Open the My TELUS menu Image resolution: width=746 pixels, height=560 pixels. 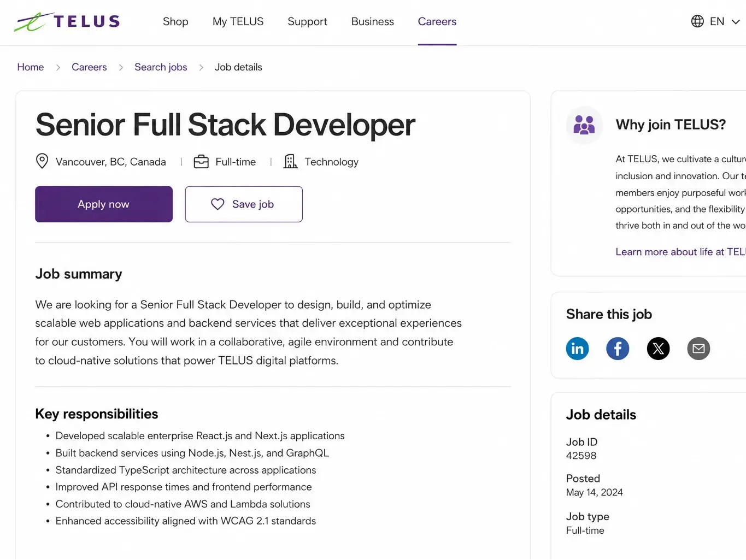pyautogui.click(x=238, y=21)
